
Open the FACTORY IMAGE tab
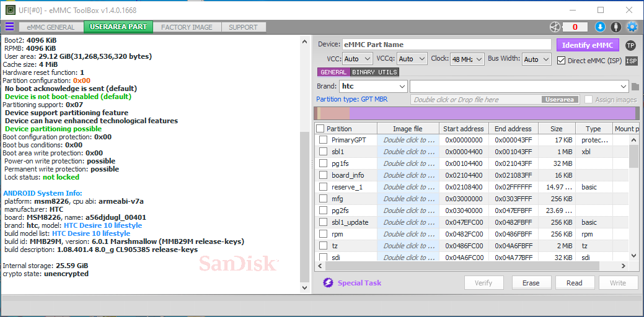click(187, 27)
